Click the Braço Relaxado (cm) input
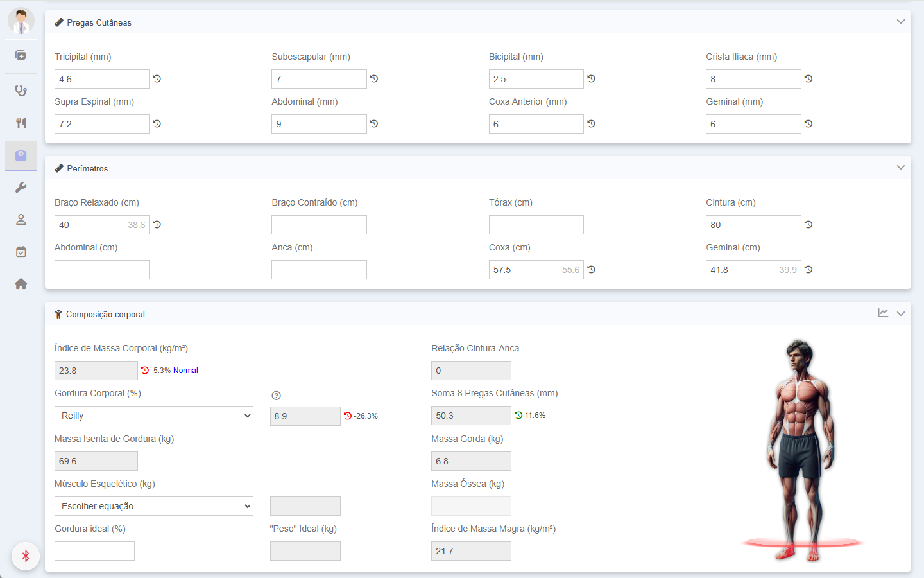 tap(102, 225)
